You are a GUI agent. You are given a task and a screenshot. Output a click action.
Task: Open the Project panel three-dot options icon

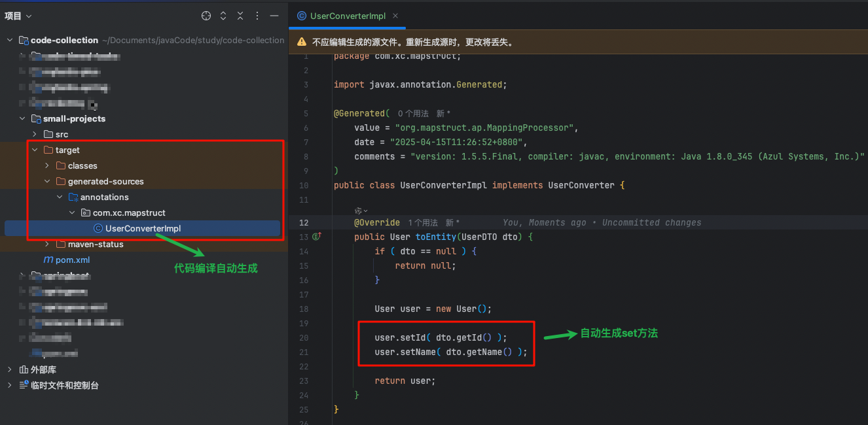(257, 15)
